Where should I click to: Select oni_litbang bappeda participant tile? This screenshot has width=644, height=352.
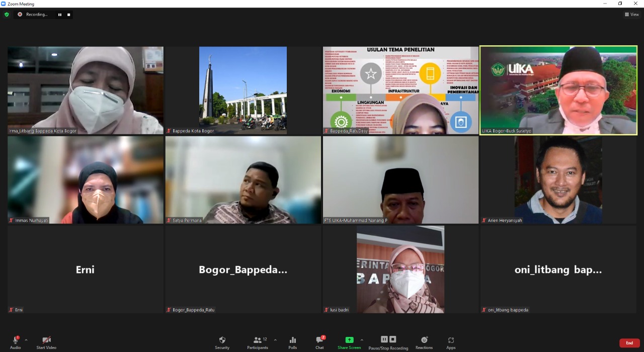[x=558, y=270]
